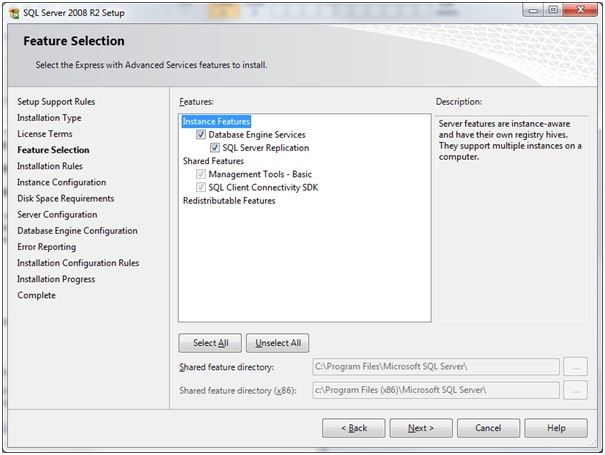The height and width of the screenshot is (455, 605).
Task: Click the Complete step
Action: click(x=36, y=295)
